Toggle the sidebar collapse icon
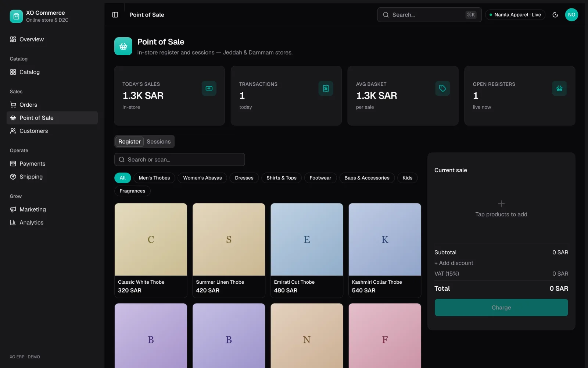Screen dimensions: 588x368 coord(115,15)
